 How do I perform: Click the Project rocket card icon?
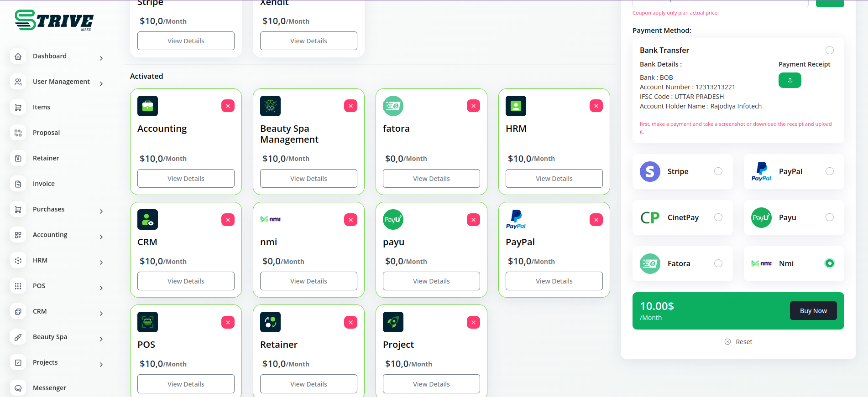coord(393,322)
